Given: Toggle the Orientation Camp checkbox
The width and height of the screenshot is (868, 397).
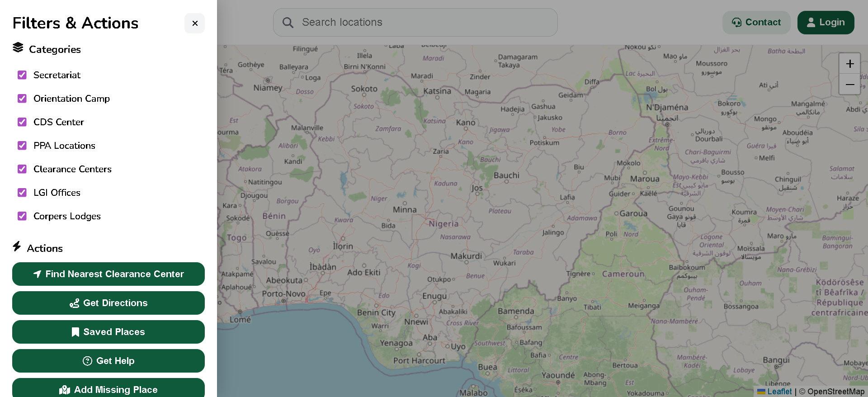Looking at the screenshot, I should coord(22,99).
